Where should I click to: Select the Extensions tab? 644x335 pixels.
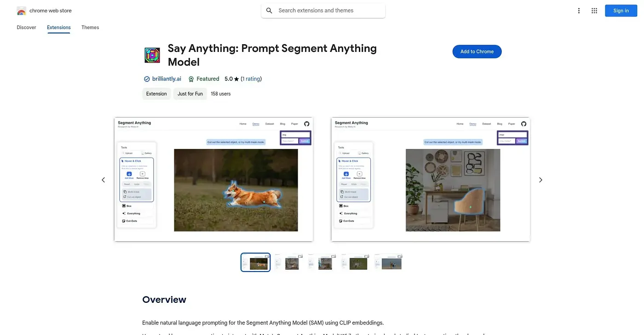tap(59, 28)
